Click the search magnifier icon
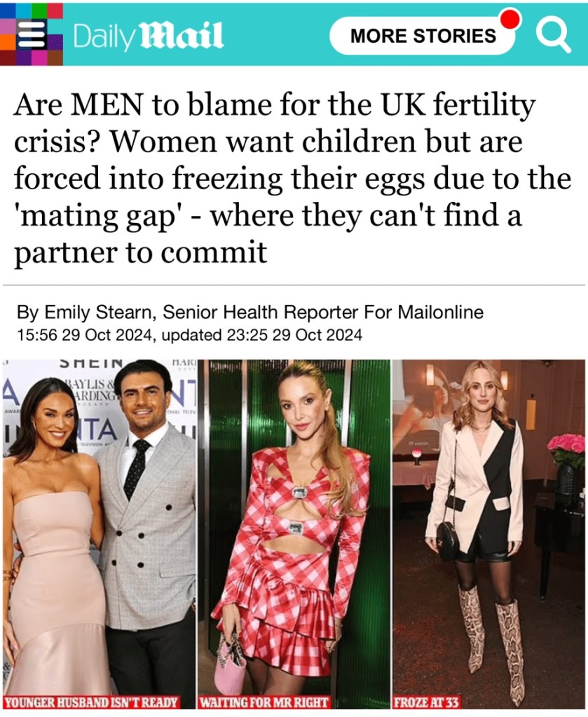 (x=553, y=36)
